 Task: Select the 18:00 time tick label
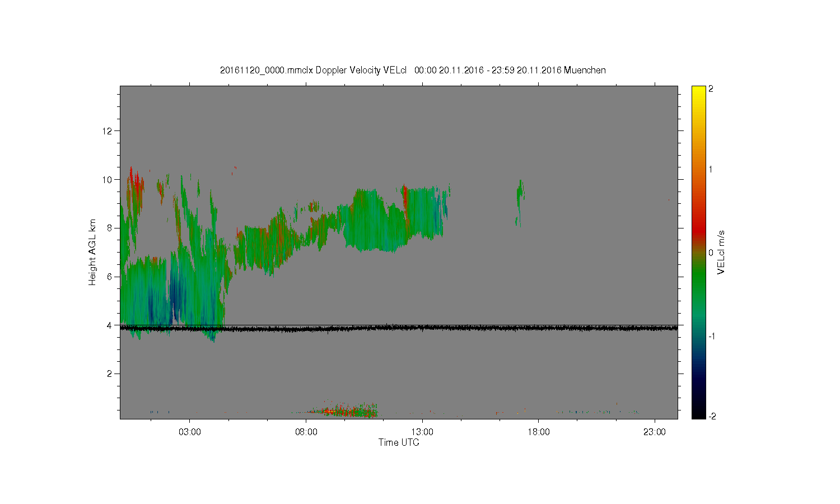[539, 432]
